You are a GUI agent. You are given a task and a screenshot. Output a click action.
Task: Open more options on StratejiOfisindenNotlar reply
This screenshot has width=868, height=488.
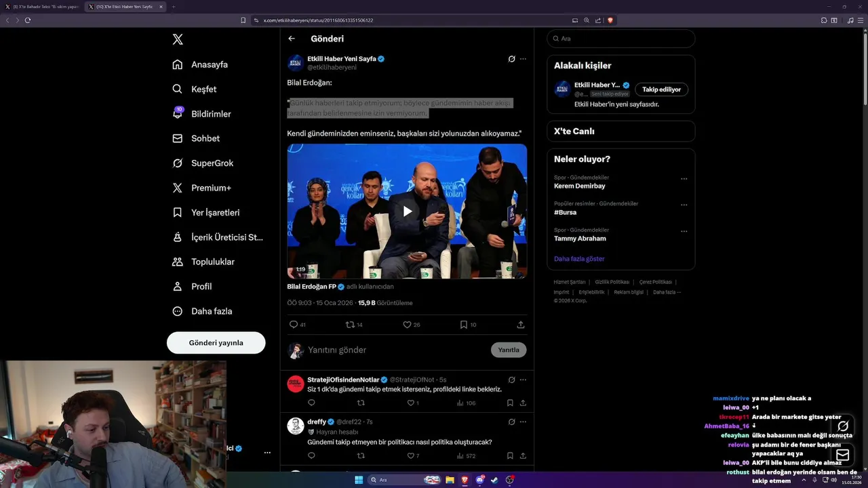[x=523, y=380]
